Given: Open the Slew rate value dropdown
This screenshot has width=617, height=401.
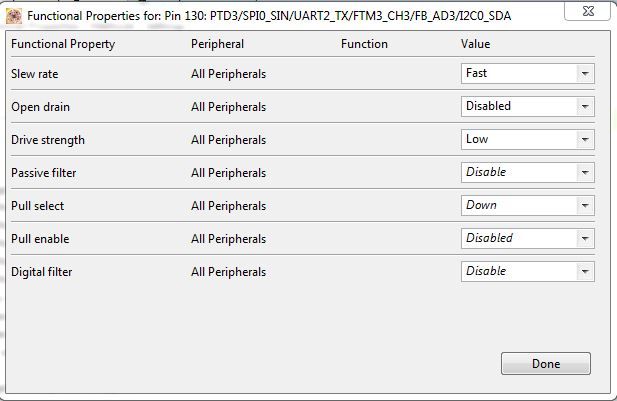Looking at the screenshot, I should click(585, 73).
